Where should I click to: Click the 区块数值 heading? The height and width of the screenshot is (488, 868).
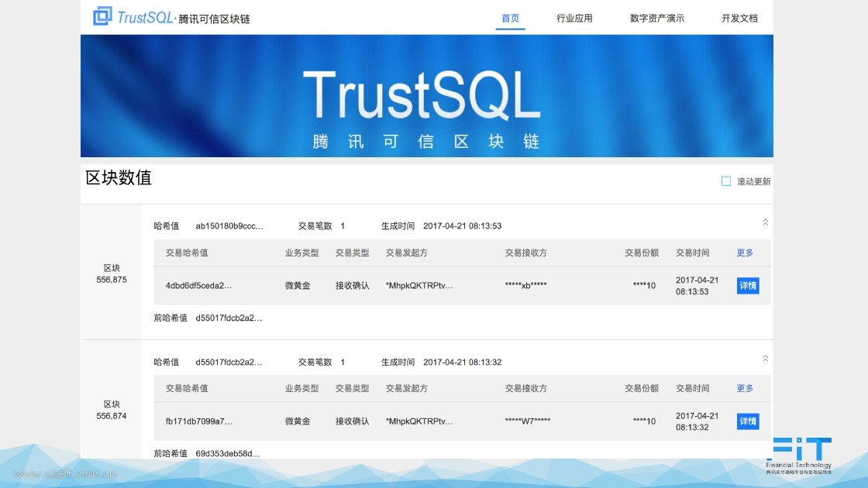119,177
